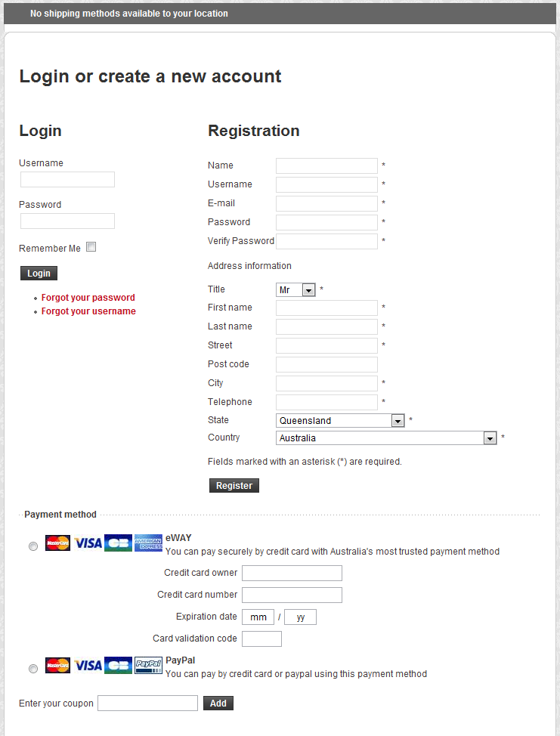
Task: Open the Country dropdown showing Australia
Action: 385,438
